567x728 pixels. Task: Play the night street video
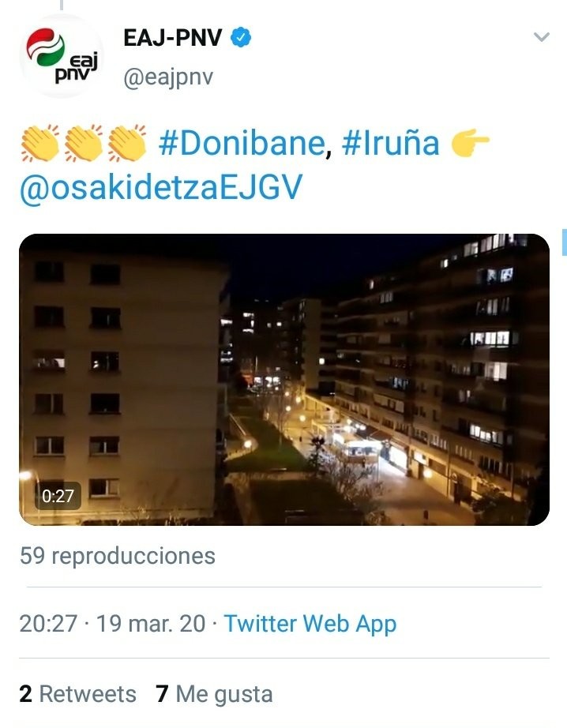(x=284, y=379)
